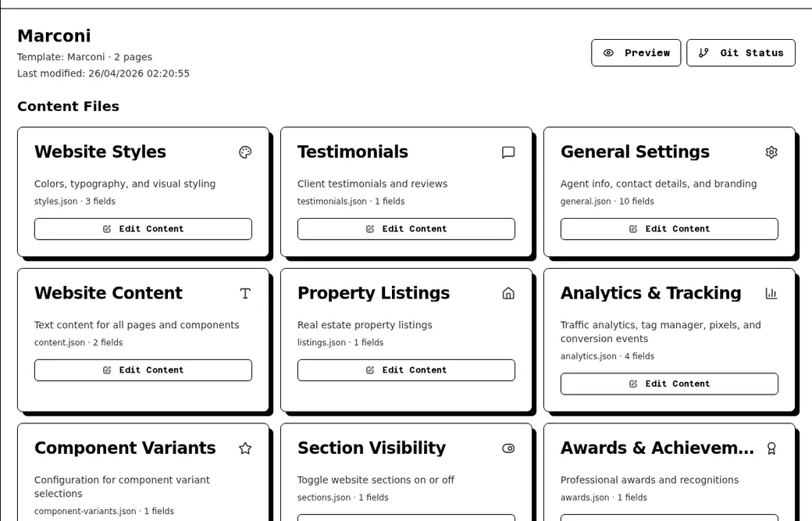This screenshot has width=812, height=521.
Task: Edit Content for Analytics & Tracking
Action: [x=669, y=384]
